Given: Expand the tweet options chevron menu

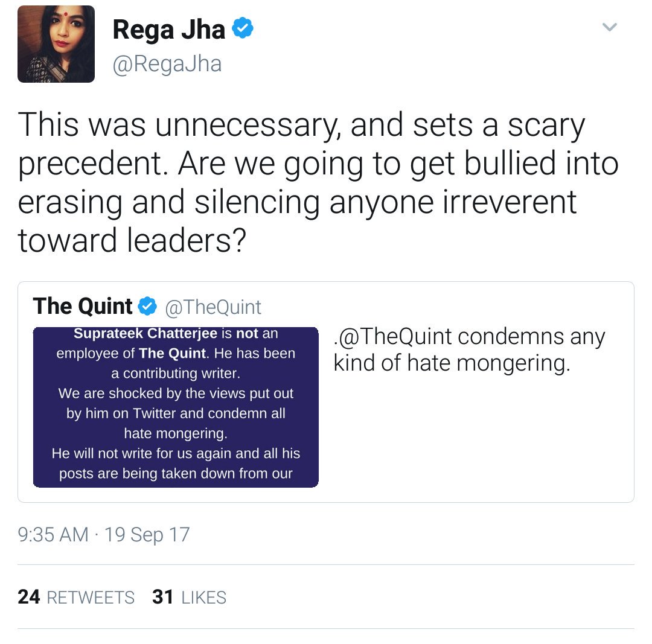Looking at the screenshot, I should (610, 27).
